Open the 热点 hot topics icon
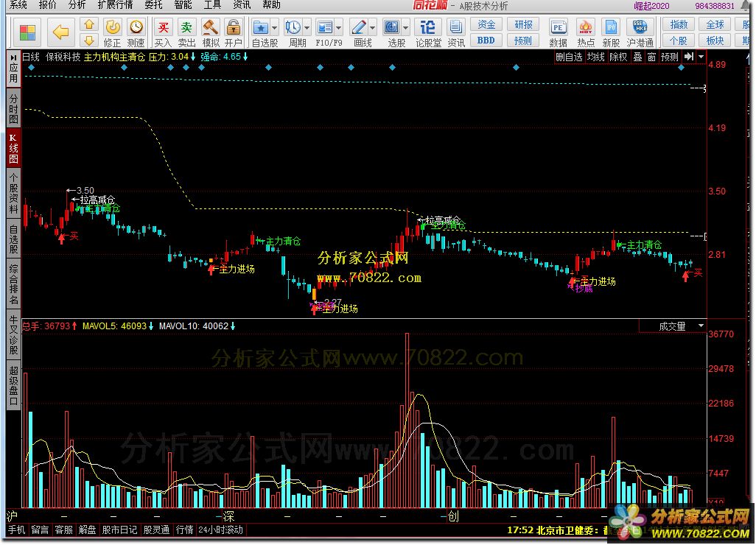This screenshot has width=756, height=545. pos(585,32)
